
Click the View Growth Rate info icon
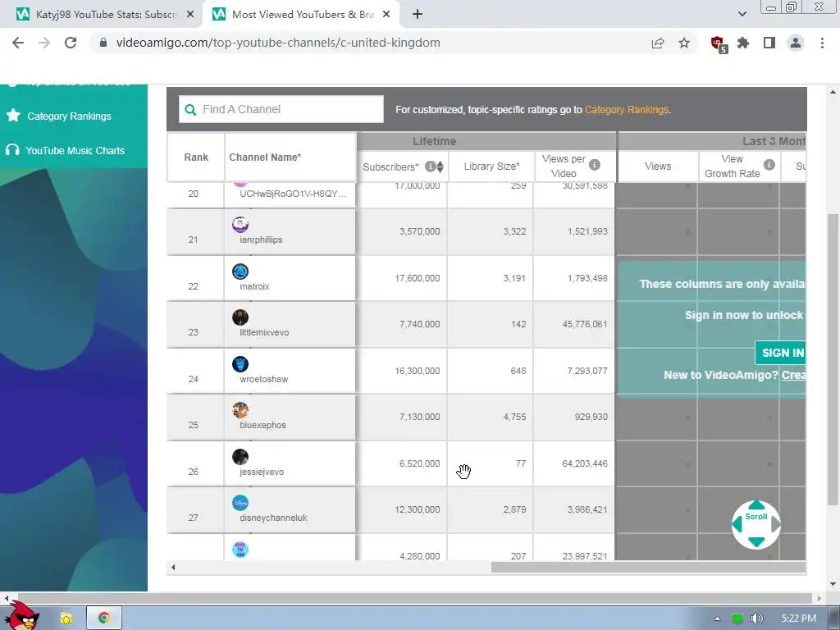click(x=769, y=165)
